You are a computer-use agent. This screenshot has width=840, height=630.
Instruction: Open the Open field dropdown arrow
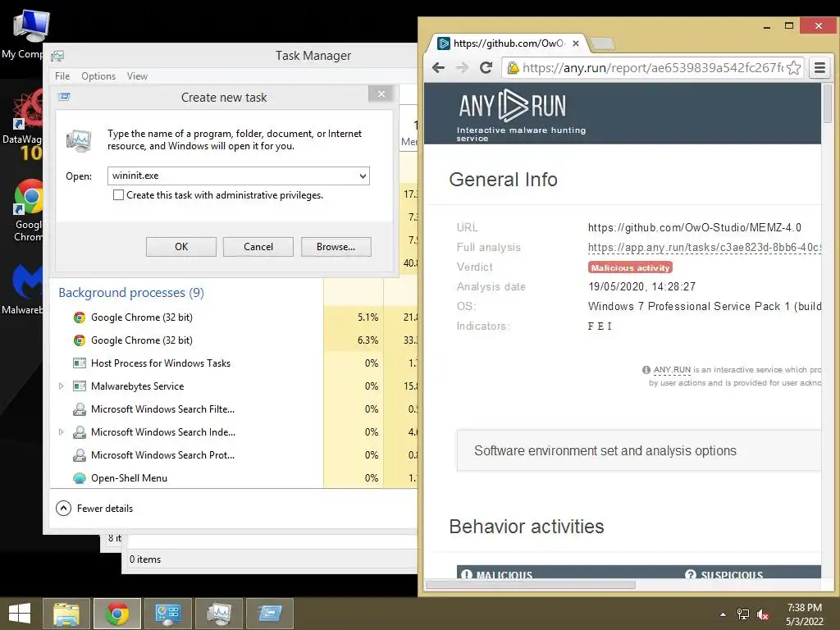click(x=363, y=176)
